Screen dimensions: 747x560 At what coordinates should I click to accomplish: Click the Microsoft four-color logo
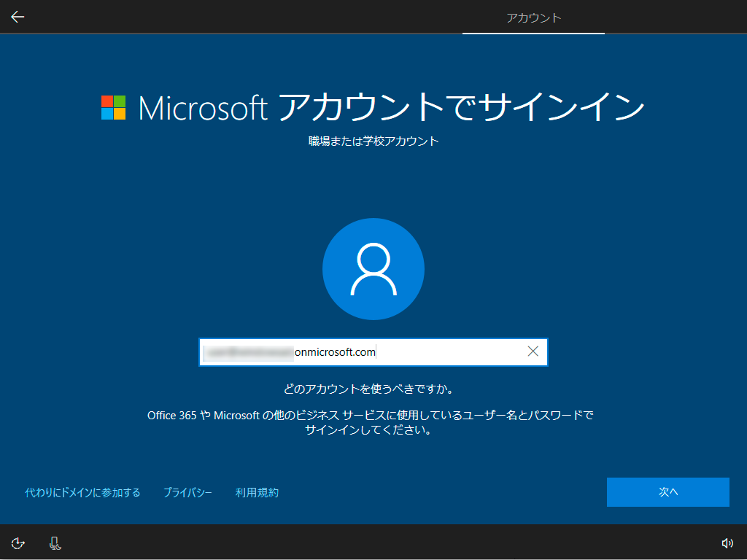[113, 107]
